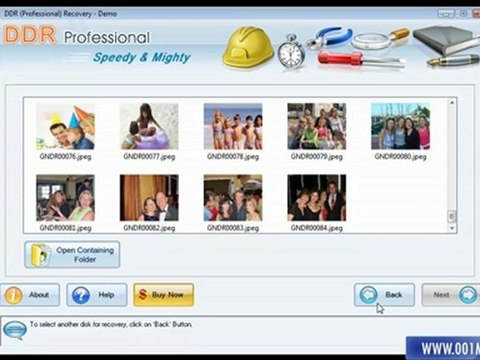Click the GNDR00080.jpeg file name label

(x=400, y=156)
